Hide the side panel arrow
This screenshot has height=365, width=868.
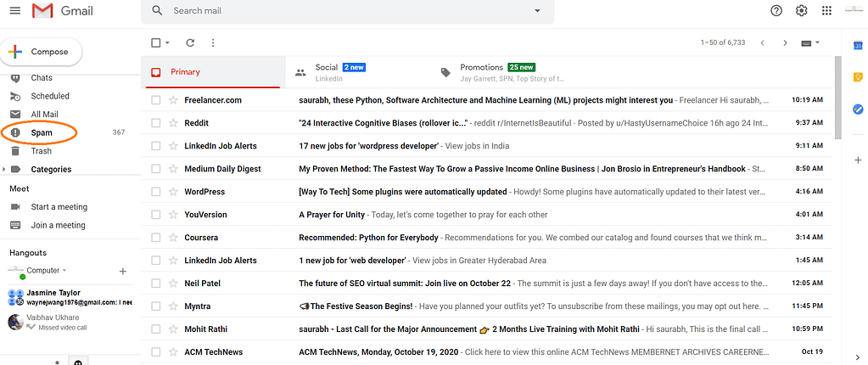(858, 357)
